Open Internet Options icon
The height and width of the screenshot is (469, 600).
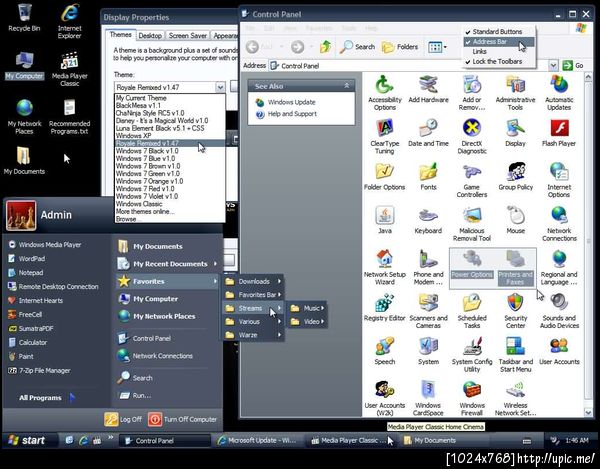pyautogui.click(x=559, y=180)
